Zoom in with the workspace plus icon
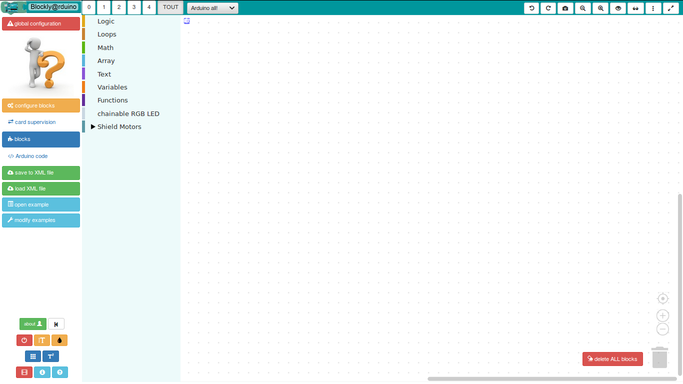Viewport: 683px width, 384px height. (x=663, y=316)
